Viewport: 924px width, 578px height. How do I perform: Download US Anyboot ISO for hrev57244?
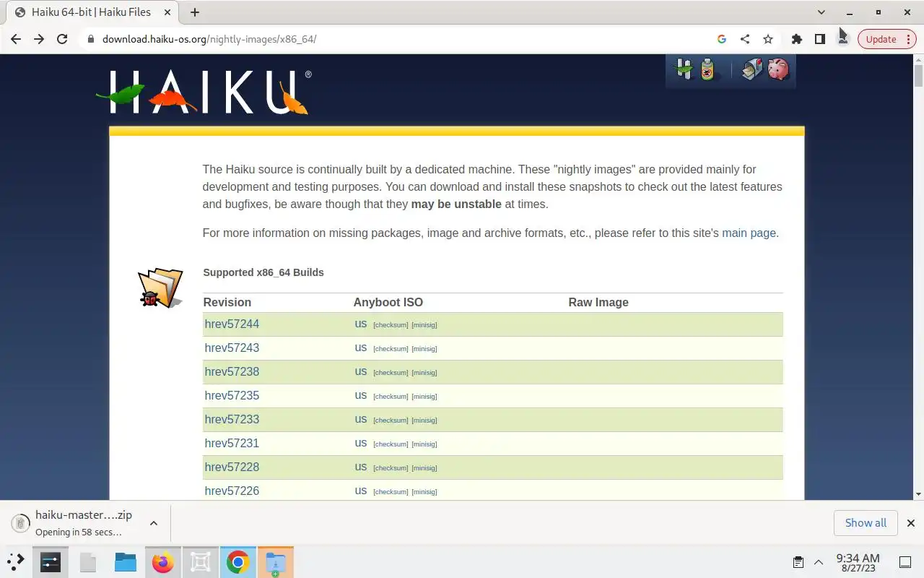(x=361, y=324)
